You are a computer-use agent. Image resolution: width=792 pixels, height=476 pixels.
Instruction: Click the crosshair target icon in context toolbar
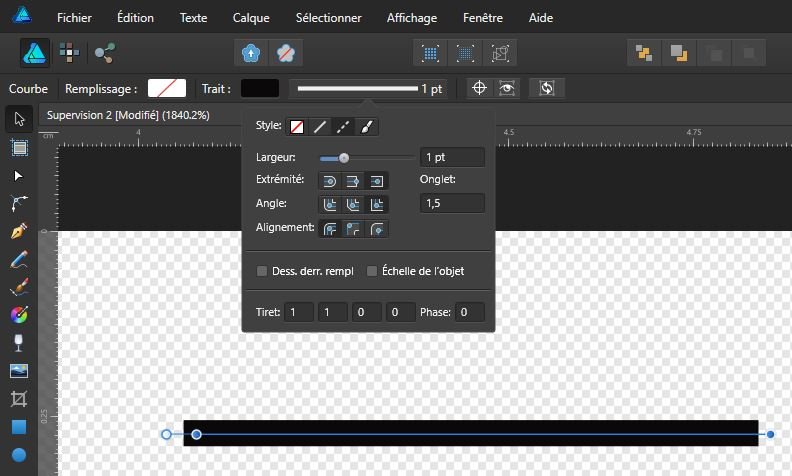point(479,88)
